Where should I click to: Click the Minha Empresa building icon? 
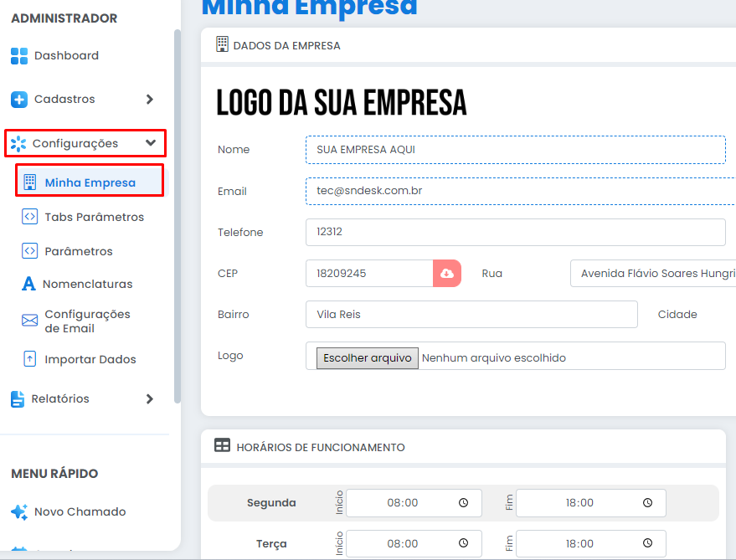pyautogui.click(x=30, y=182)
